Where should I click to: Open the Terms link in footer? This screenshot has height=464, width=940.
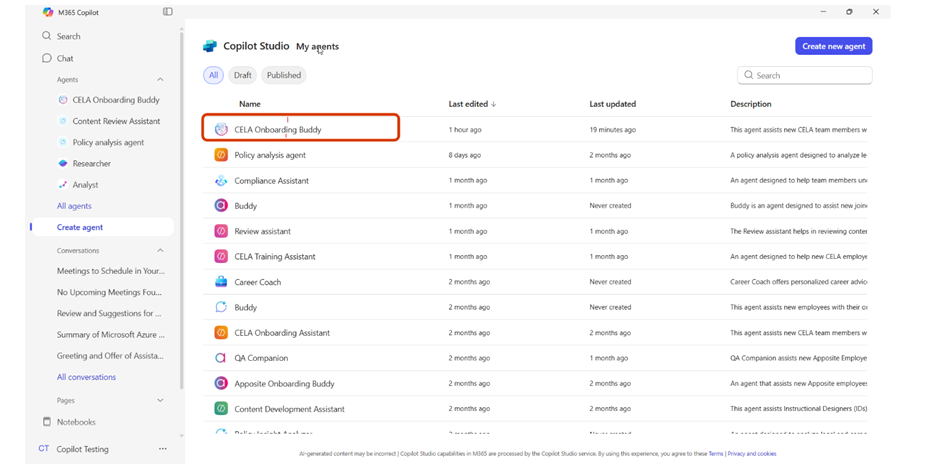click(716, 454)
